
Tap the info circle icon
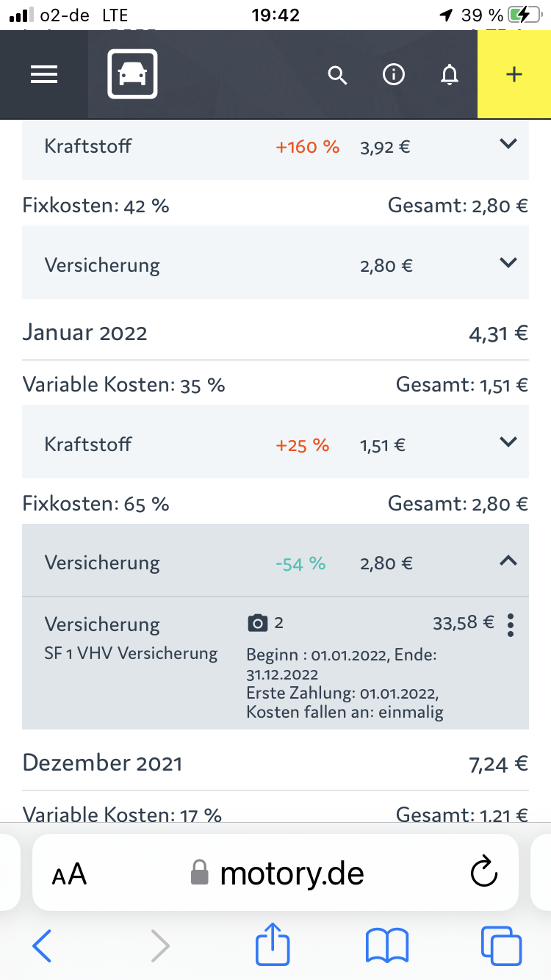(394, 75)
